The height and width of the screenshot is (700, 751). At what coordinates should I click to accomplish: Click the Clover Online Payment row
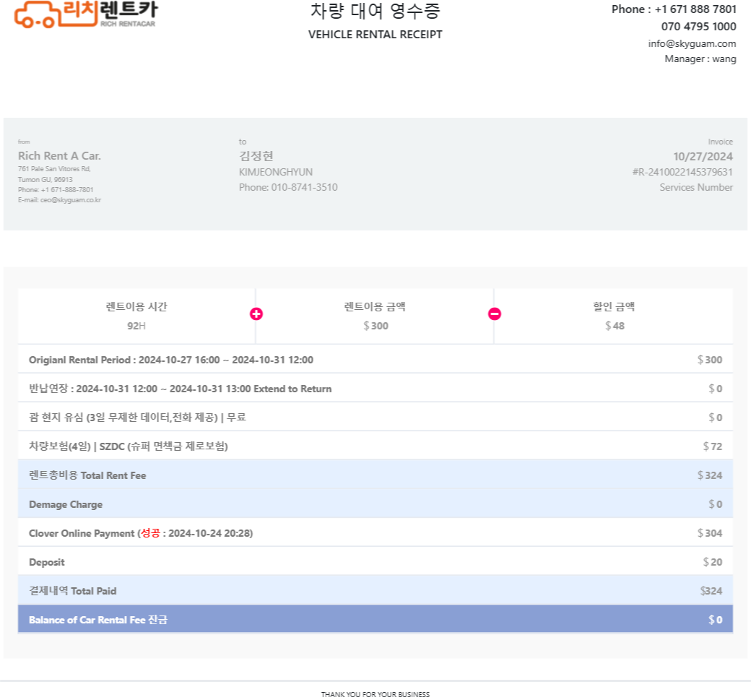pos(375,533)
